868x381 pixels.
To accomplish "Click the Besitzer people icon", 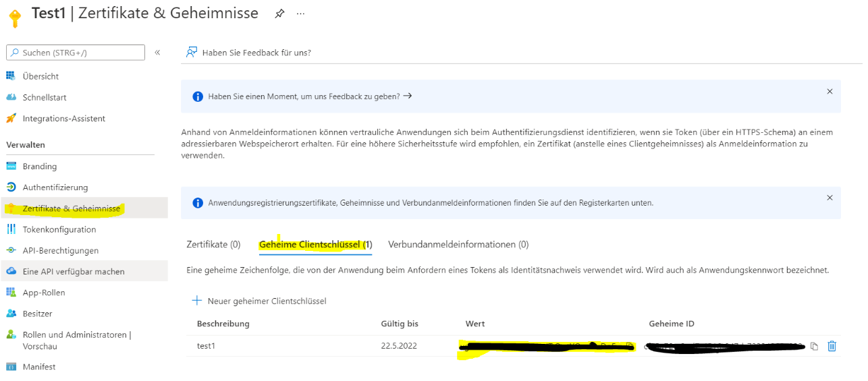I will click(x=11, y=314).
